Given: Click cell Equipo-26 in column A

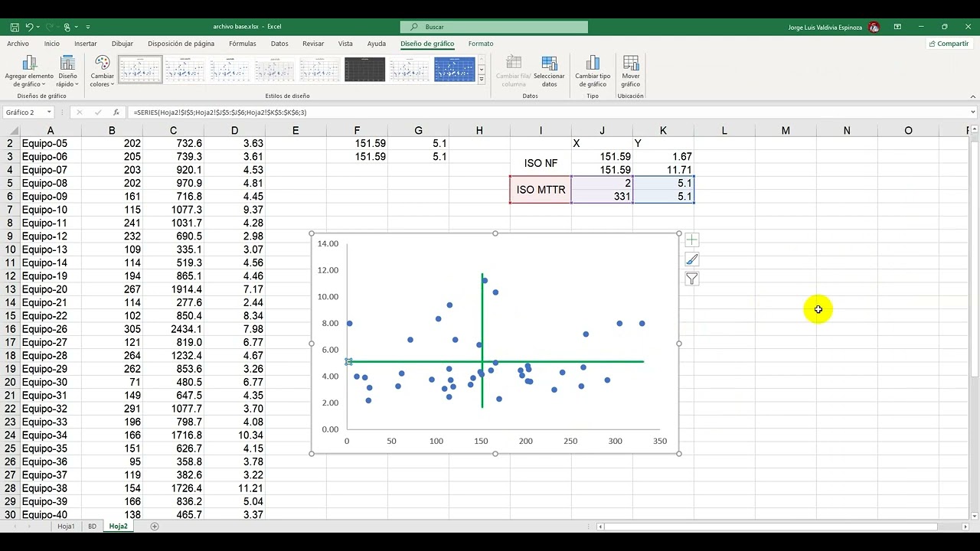Looking at the screenshot, I should point(51,329).
